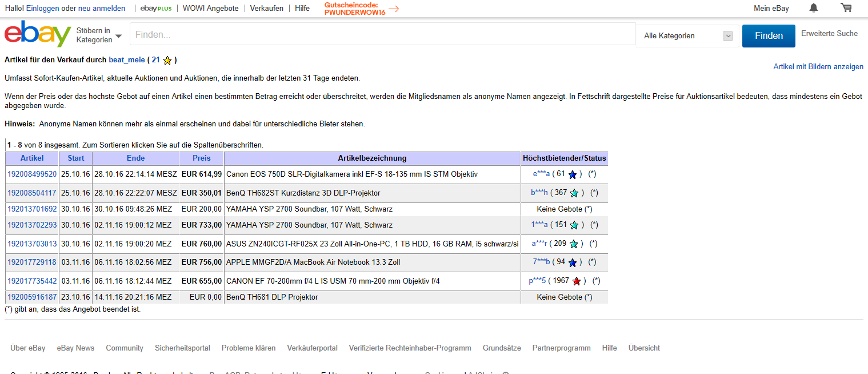Open the shopping cart icon
This screenshot has height=374, width=868.
coord(846,8)
